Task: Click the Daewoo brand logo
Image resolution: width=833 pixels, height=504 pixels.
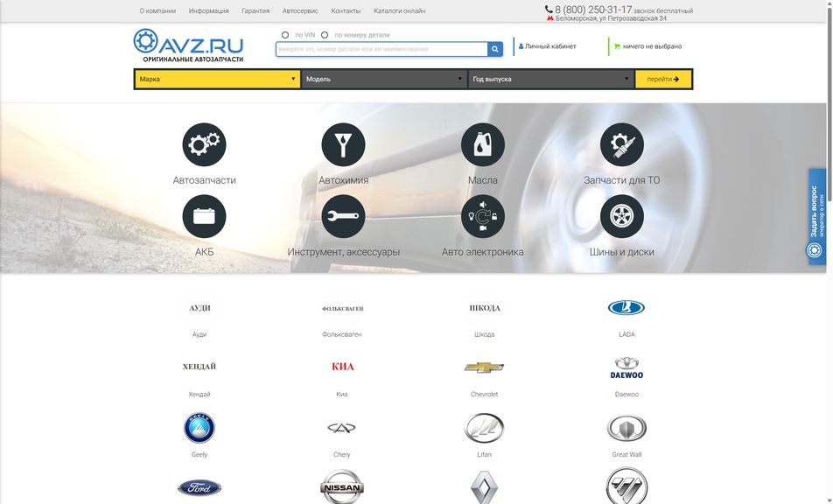Action: (x=626, y=368)
